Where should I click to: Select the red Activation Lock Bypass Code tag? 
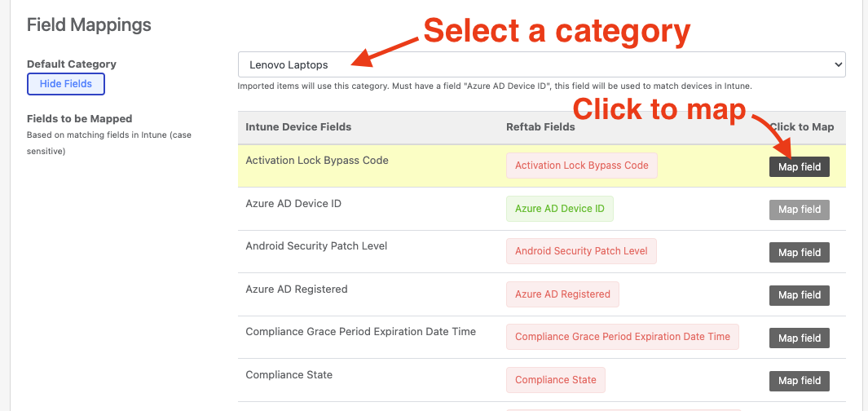coord(582,166)
